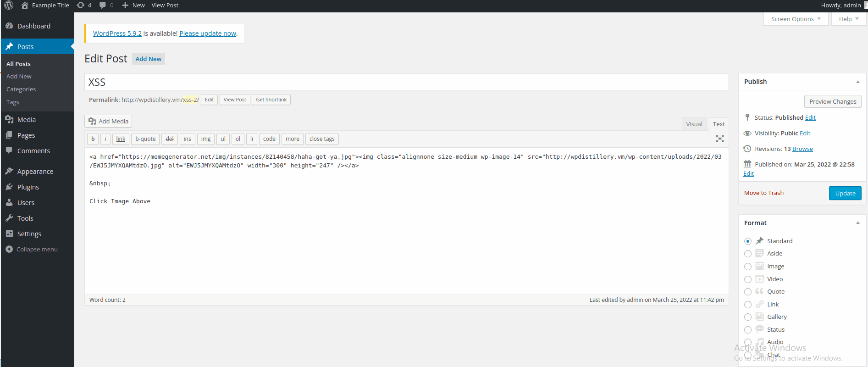Click the ins quicktag button
The width and height of the screenshot is (868, 367).
[x=188, y=139]
